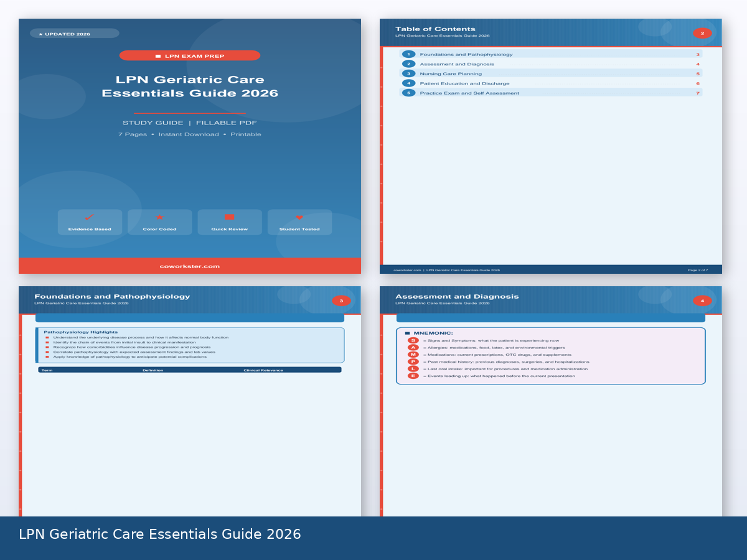Select the Evidence Based checkmark icon
This screenshot has width=747, height=560.
click(x=89, y=218)
